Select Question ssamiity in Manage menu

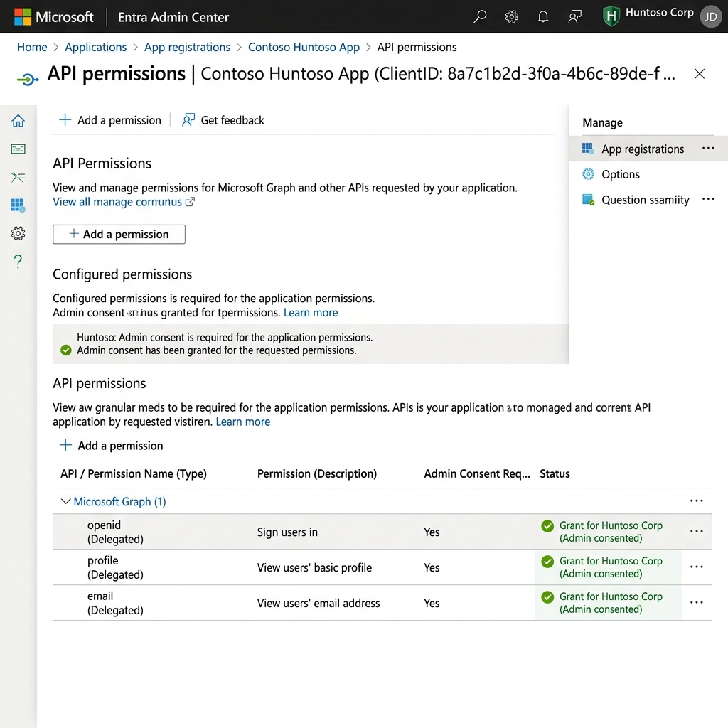point(646,200)
